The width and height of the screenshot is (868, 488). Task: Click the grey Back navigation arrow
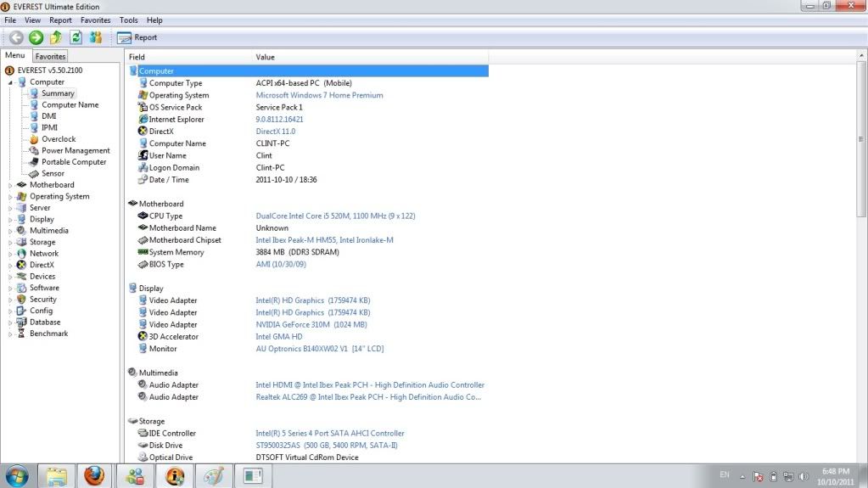[16, 37]
